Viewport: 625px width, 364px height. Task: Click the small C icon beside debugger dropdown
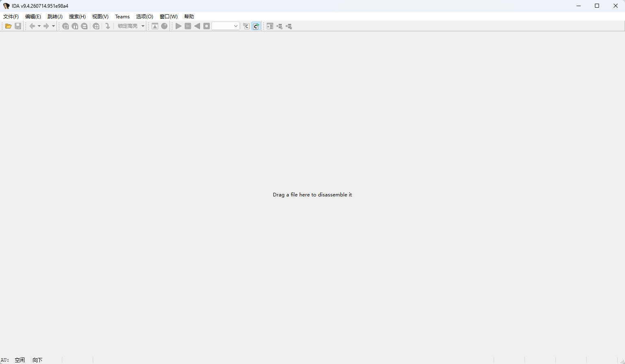(246, 26)
